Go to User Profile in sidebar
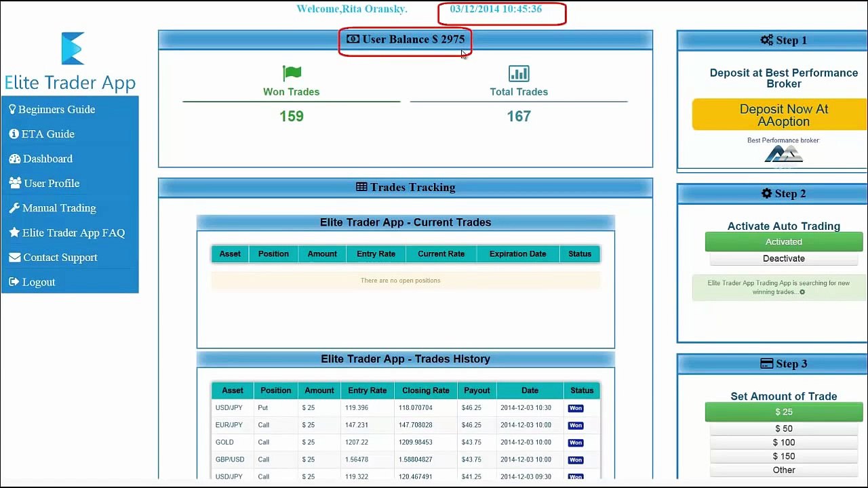The height and width of the screenshot is (488, 868). pos(52,183)
